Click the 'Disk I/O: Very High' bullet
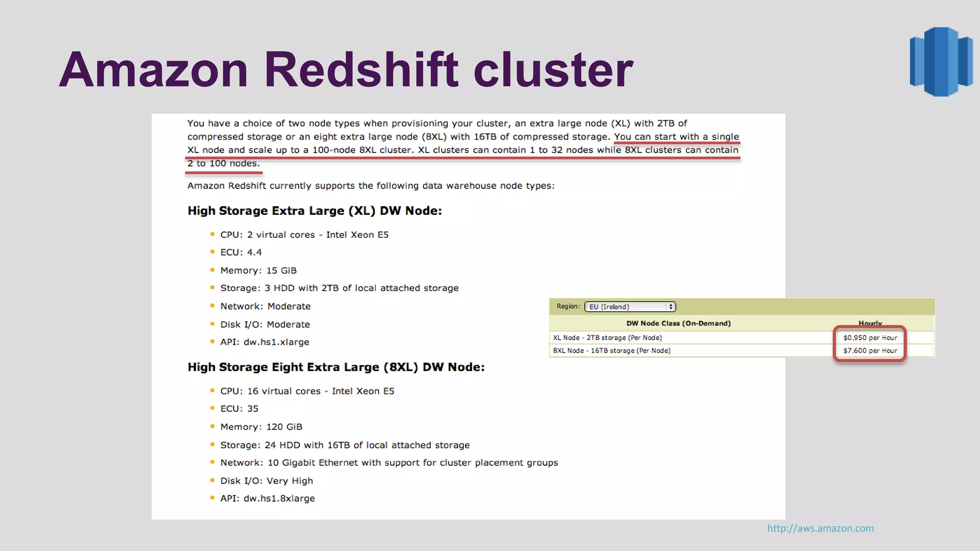This screenshot has width=980, height=551. [267, 481]
